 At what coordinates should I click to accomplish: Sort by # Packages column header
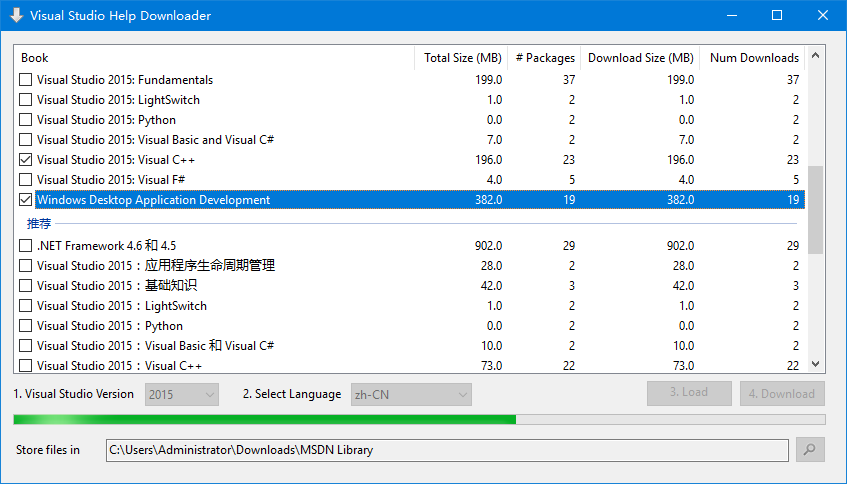tap(544, 58)
